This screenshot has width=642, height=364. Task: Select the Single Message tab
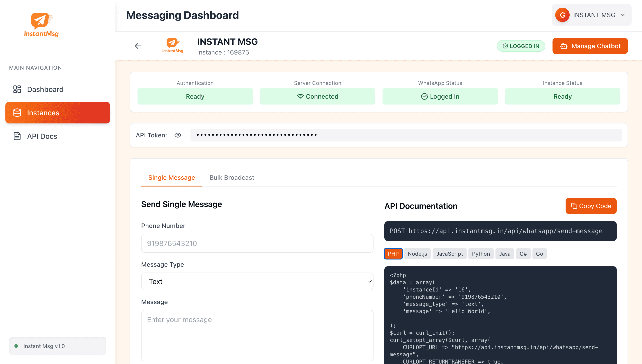171,177
